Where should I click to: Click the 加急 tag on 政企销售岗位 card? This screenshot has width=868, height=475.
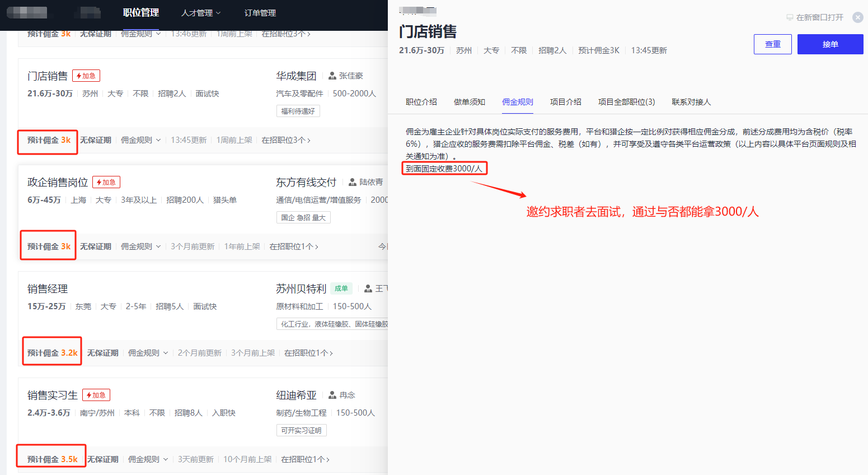106,182
